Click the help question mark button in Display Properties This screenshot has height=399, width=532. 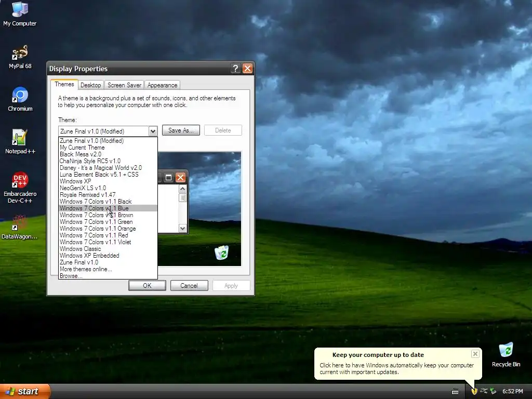[x=235, y=69]
